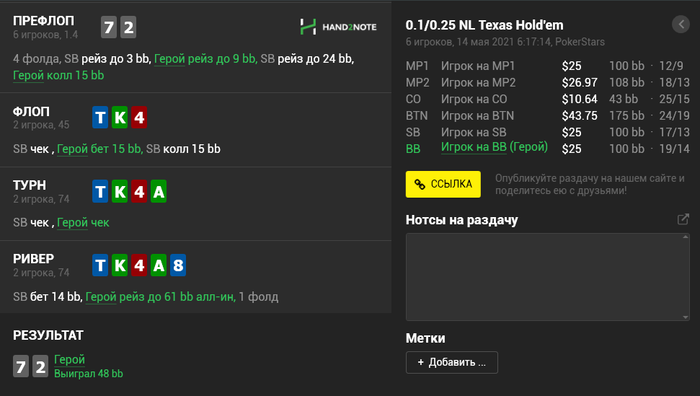The image size is (700, 396).
Task: Click the Hero link in river all-in action
Action: 100,296
